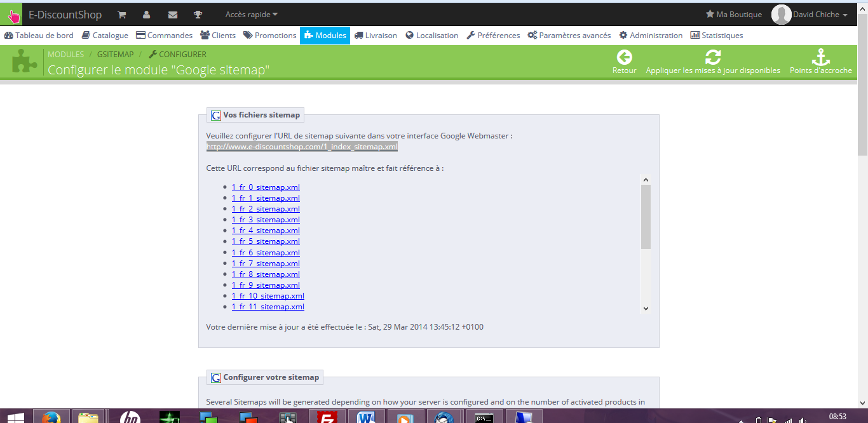The height and width of the screenshot is (423, 868).
Task: Open the Paramètres avancés menu
Action: tap(569, 36)
